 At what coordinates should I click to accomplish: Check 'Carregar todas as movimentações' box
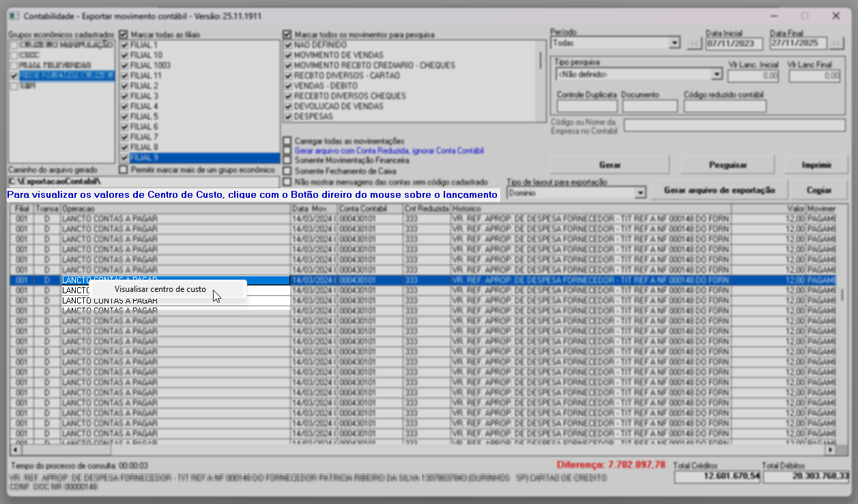287,140
